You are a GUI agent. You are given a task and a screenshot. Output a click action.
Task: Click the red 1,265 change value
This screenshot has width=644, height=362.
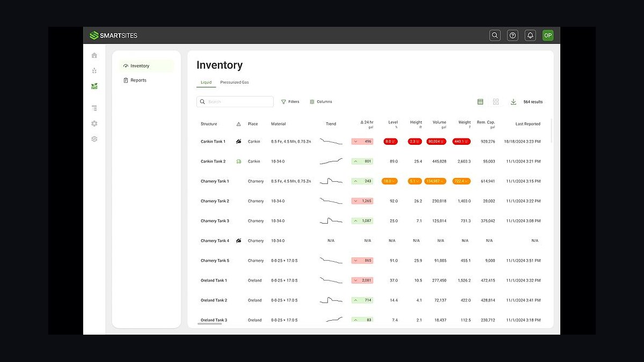(362, 201)
